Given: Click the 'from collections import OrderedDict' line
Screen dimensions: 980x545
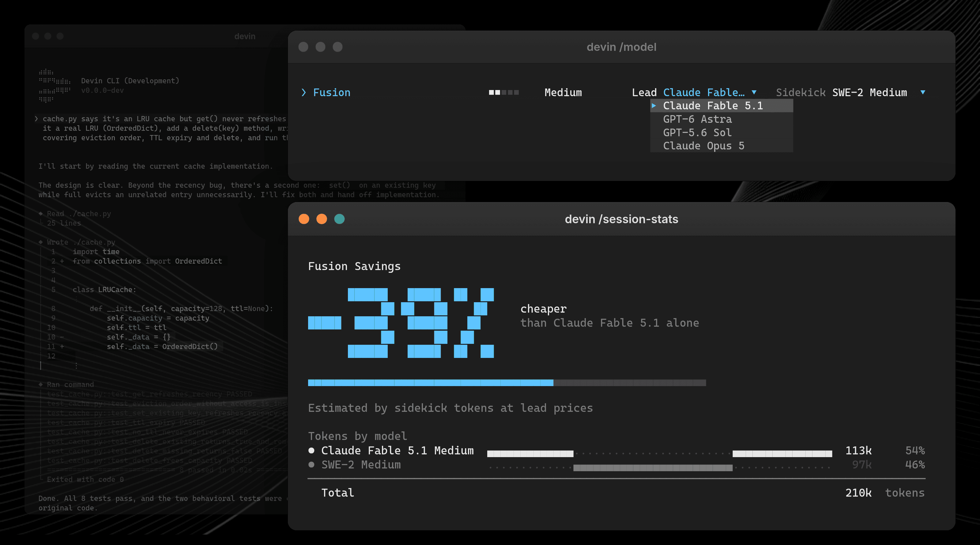Looking at the screenshot, I should (147, 261).
